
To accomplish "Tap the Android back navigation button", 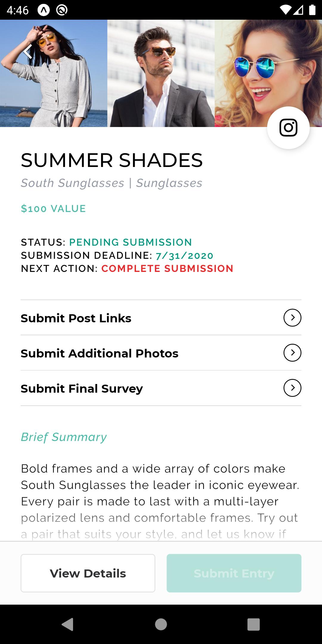I will coord(68,624).
